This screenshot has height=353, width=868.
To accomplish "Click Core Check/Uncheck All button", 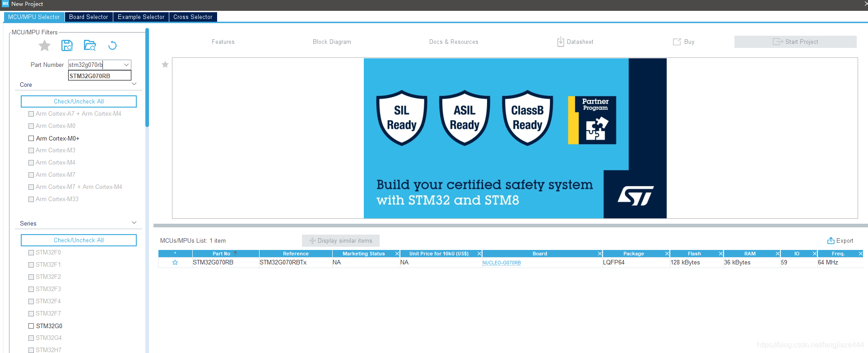I will pyautogui.click(x=79, y=101).
